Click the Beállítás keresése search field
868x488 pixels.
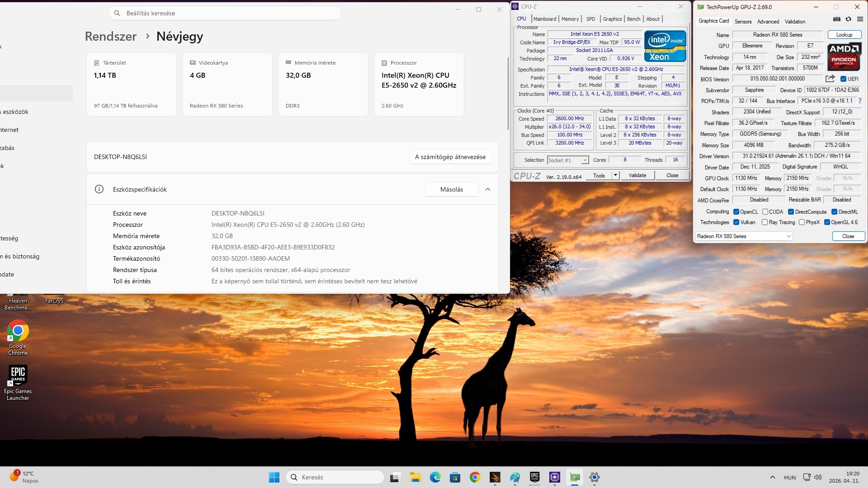[x=224, y=13]
